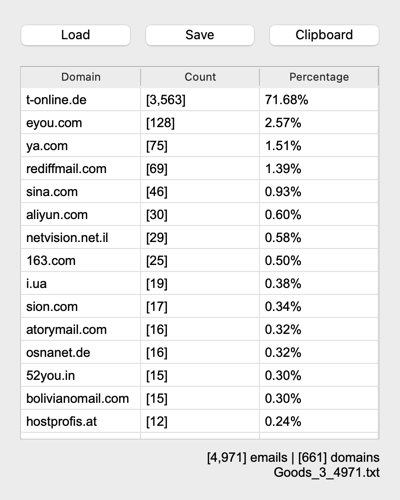Select the osnanet.de row
Image resolution: width=400 pixels, height=500 pixels.
click(200, 353)
